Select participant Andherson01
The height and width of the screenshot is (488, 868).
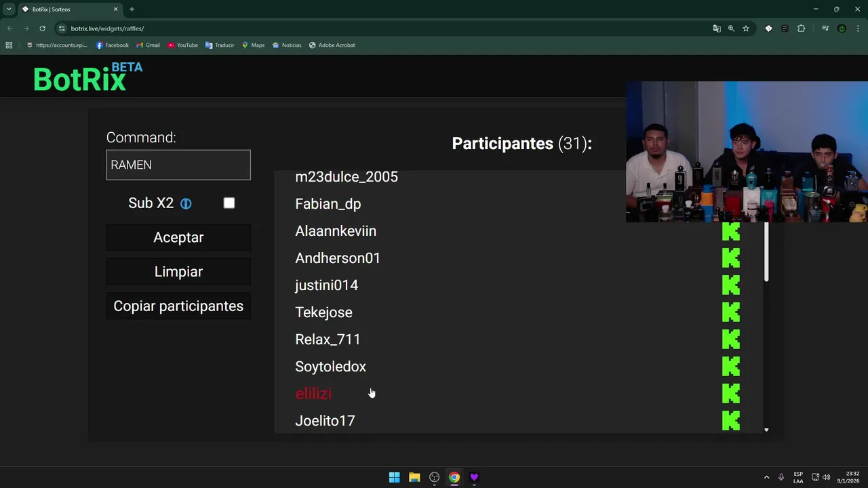(338, 258)
